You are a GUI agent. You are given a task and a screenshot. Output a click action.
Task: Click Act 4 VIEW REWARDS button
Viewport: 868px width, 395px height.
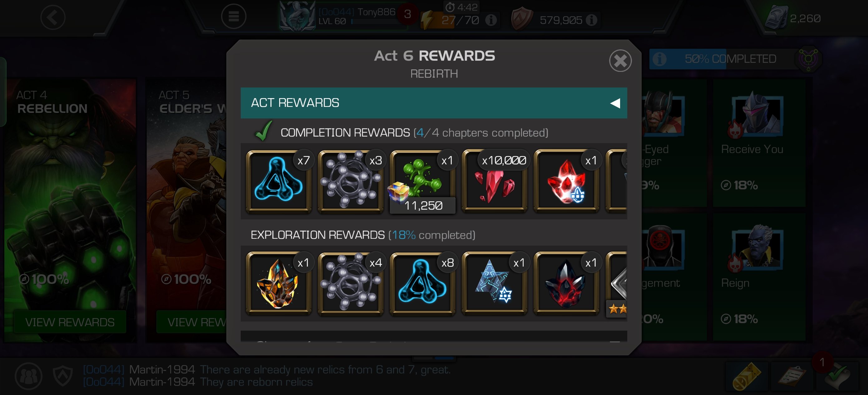[70, 322]
